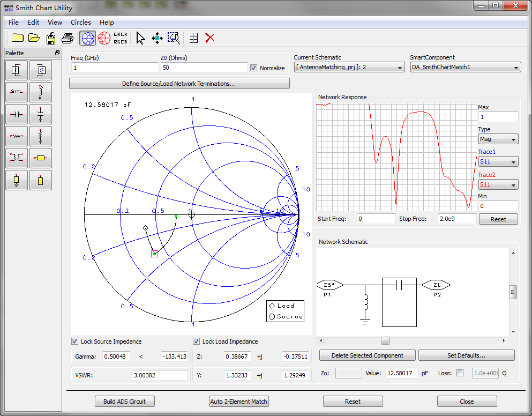Add a transformer from palette
The height and width of the screenshot is (416, 532).
[x=16, y=158]
